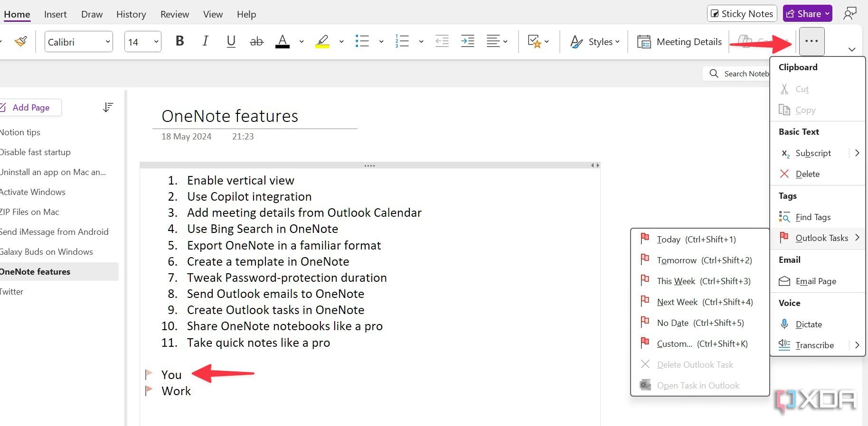
Task: Expand bullet list style options
Action: point(381,42)
